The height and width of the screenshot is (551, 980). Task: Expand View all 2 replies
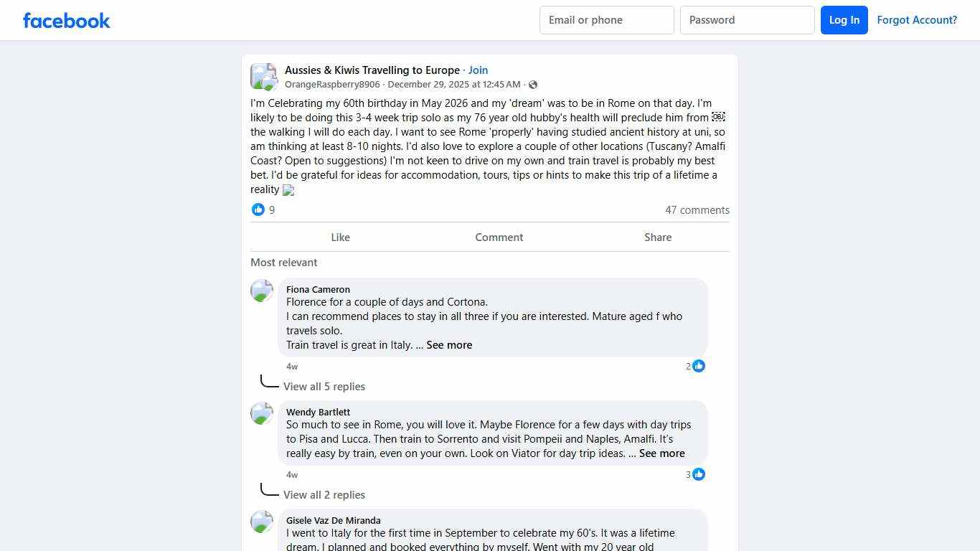click(324, 495)
